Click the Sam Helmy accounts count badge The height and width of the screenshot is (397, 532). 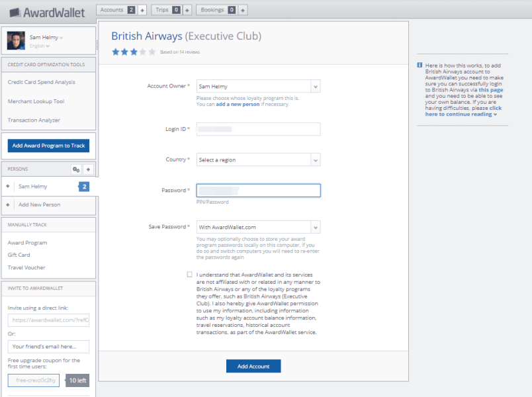pos(84,187)
